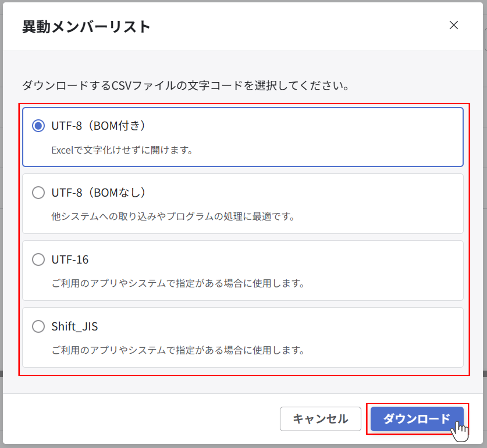Click the ダウンロード button

coord(417,419)
